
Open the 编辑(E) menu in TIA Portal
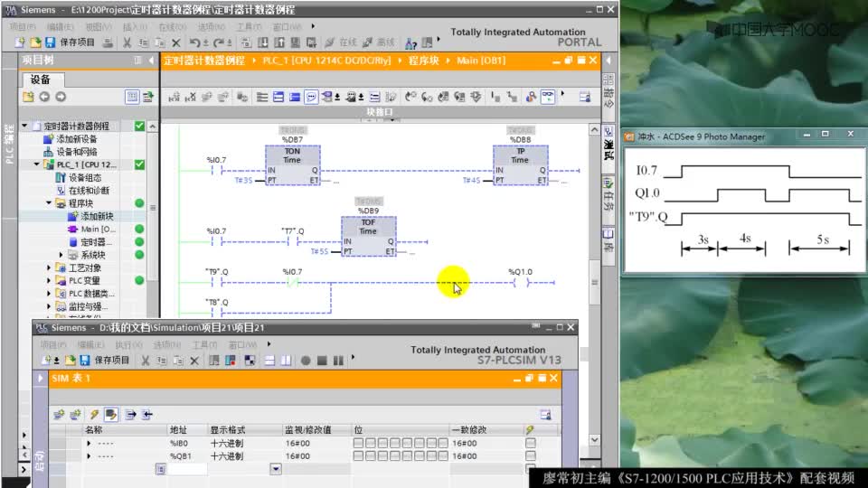point(60,26)
